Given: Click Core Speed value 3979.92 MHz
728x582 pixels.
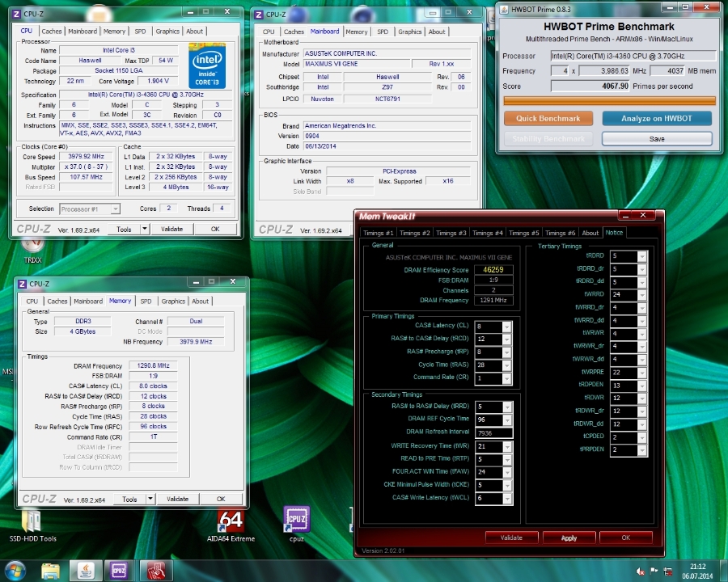Looking at the screenshot, I should click(x=87, y=156).
